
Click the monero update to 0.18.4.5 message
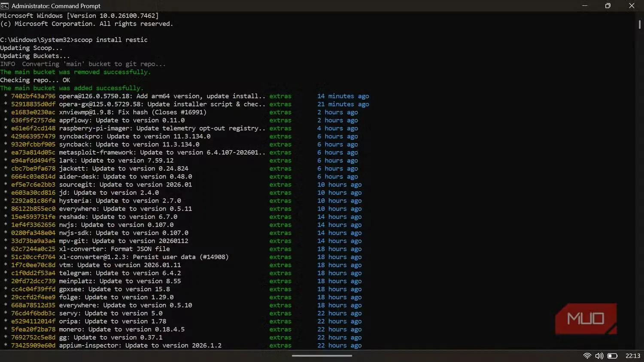pyautogui.click(x=122, y=329)
